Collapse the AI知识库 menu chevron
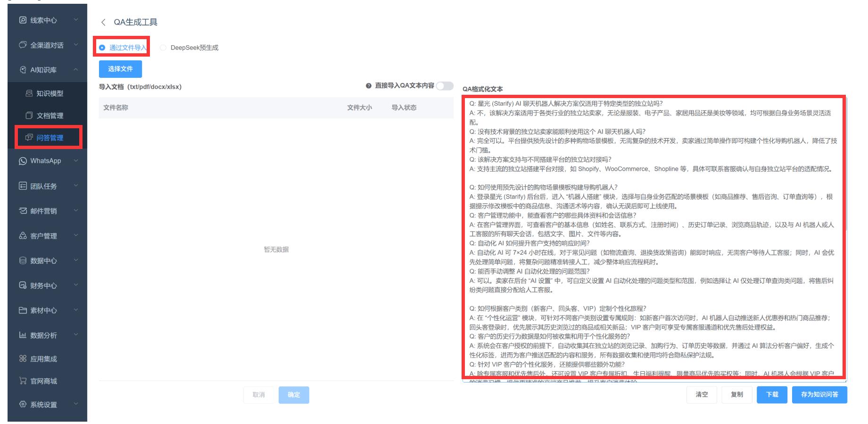 click(x=76, y=70)
